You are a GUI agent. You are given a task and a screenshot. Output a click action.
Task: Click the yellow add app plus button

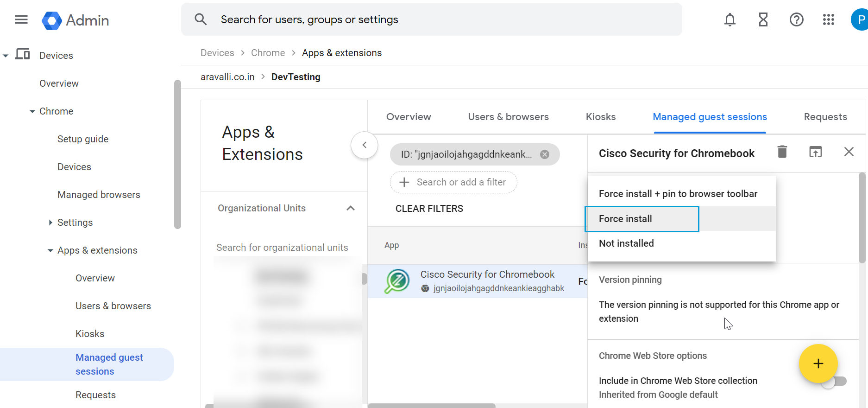[818, 363]
